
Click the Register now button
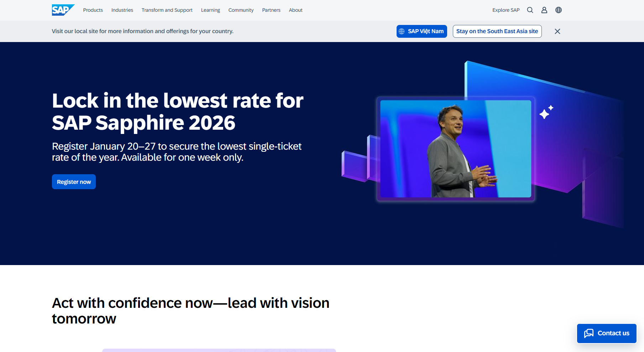[74, 182]
